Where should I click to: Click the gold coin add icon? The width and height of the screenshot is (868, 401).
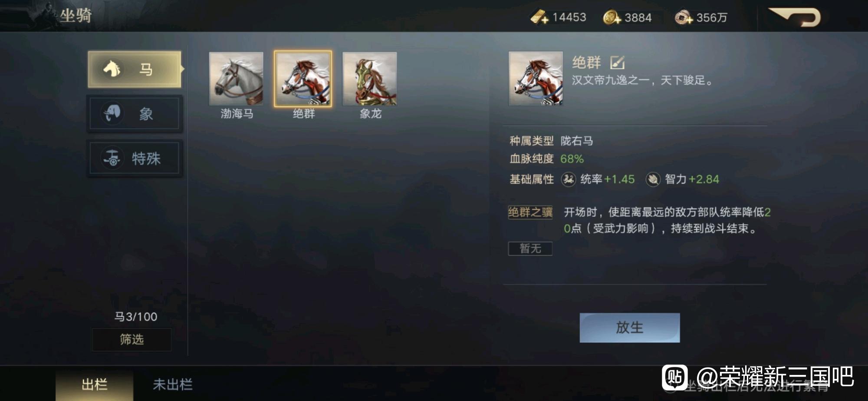[x=612, y=17]
